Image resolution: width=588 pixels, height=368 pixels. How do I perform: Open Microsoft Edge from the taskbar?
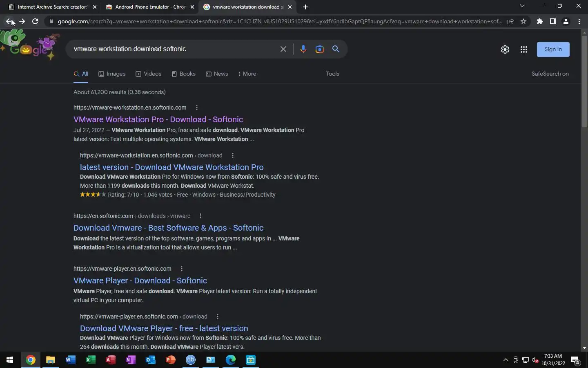[x=231, y=360]
